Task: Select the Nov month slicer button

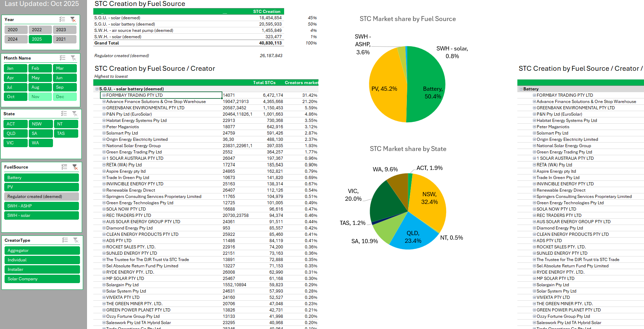Action: pyautogui.click(x=40, y=97)
